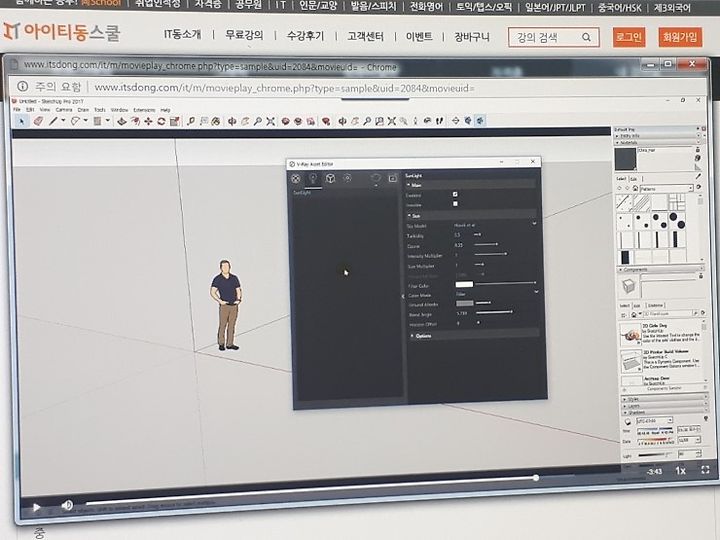Collapse the Main section in SunLight
This screenshot has height=540, width=720.
470,185
